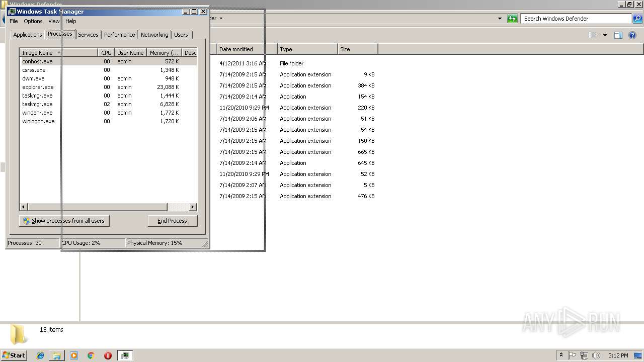Open Task Manager View menu

click(54, 21)
